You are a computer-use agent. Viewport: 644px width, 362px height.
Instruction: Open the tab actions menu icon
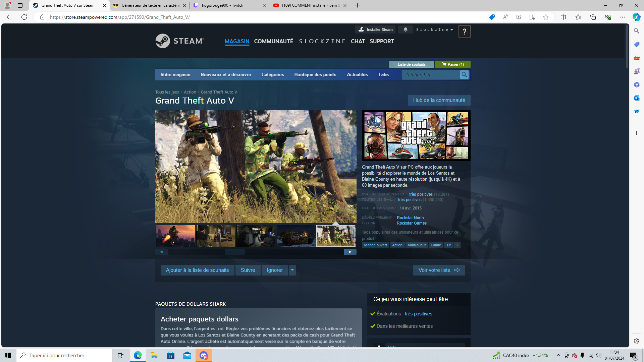pos(20,5)
